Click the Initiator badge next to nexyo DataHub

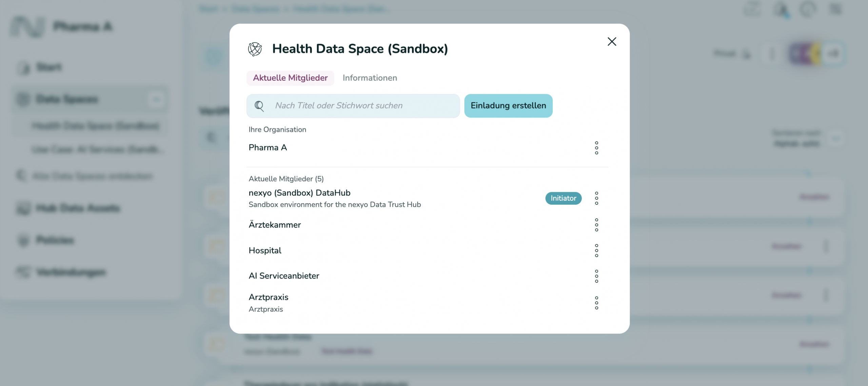point(563,198)
